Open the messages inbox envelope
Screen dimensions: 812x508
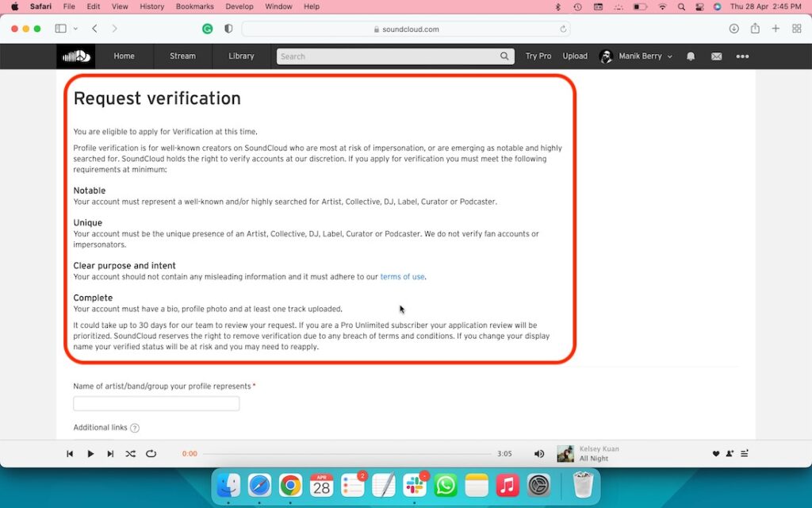point(716,56)
